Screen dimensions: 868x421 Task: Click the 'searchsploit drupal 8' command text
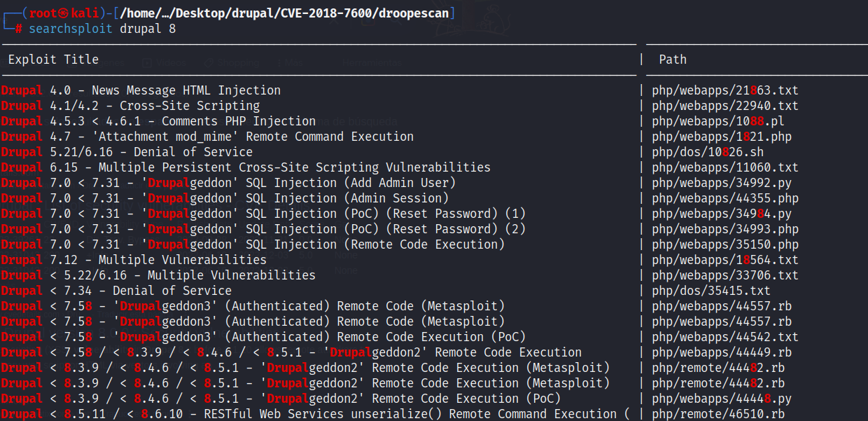[x=102, y=29]
